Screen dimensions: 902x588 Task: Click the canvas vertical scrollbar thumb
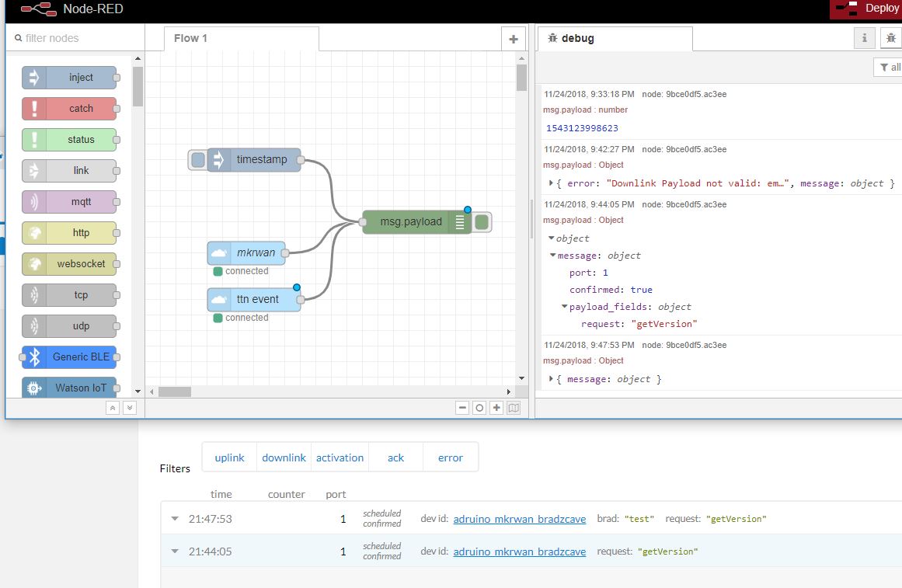522,78
